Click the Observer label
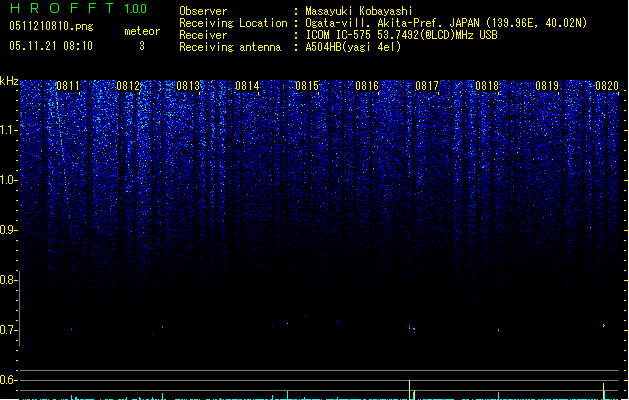This screenshot has width=629, height=400. point(203,11)
